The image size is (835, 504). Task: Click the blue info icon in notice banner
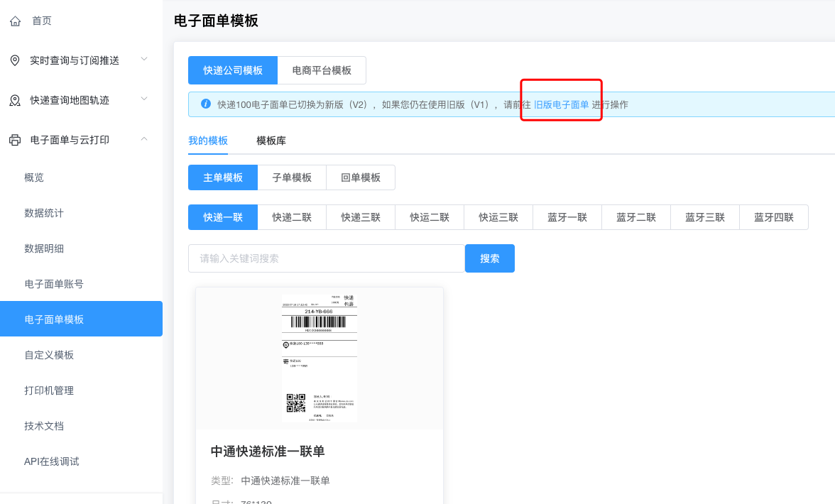pos(206,104)
